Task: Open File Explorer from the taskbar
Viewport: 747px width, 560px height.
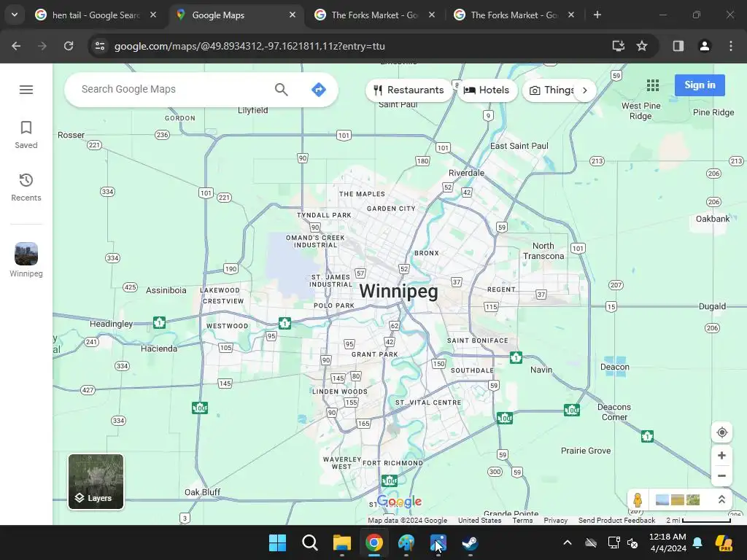Action: tap(341, 542)
